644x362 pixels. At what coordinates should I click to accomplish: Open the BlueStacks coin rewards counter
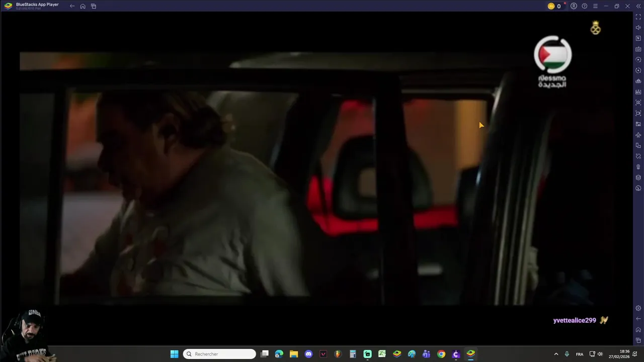point(554,6)
